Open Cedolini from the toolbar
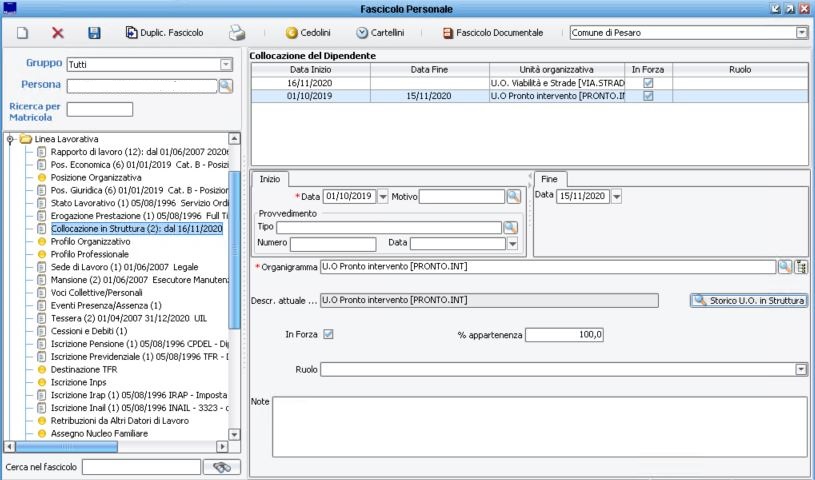815x480 pixels. [x=308, y=33]
